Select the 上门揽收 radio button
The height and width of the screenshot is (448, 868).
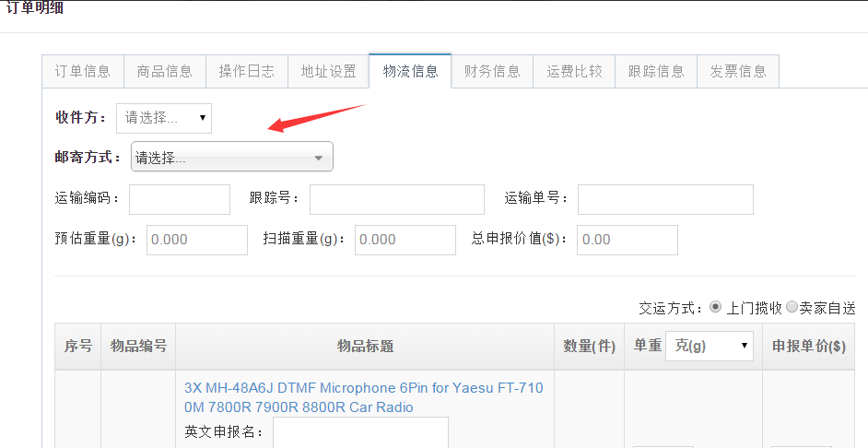point(715,307)
